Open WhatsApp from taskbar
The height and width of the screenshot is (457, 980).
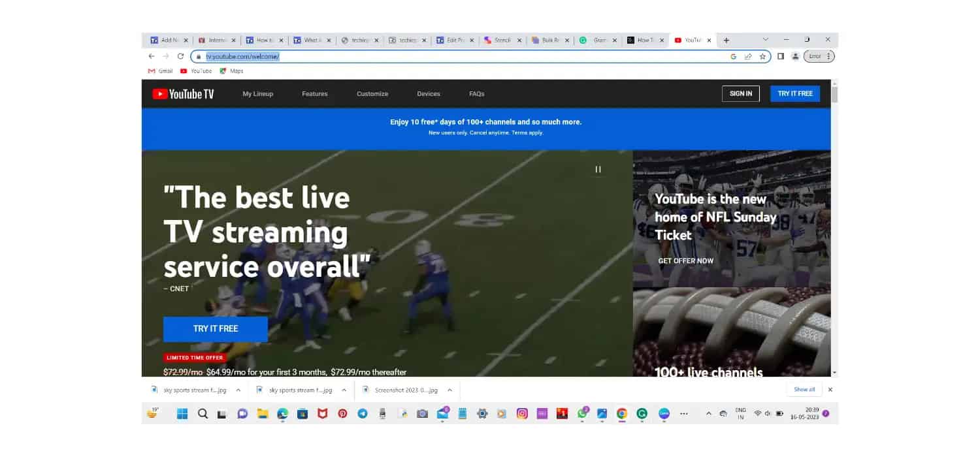582,413
